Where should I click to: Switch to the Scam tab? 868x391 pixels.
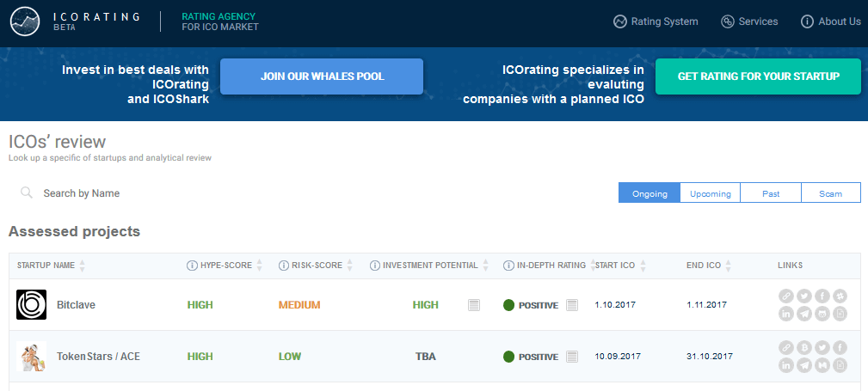pyautogui.click(x=830, y=193)
